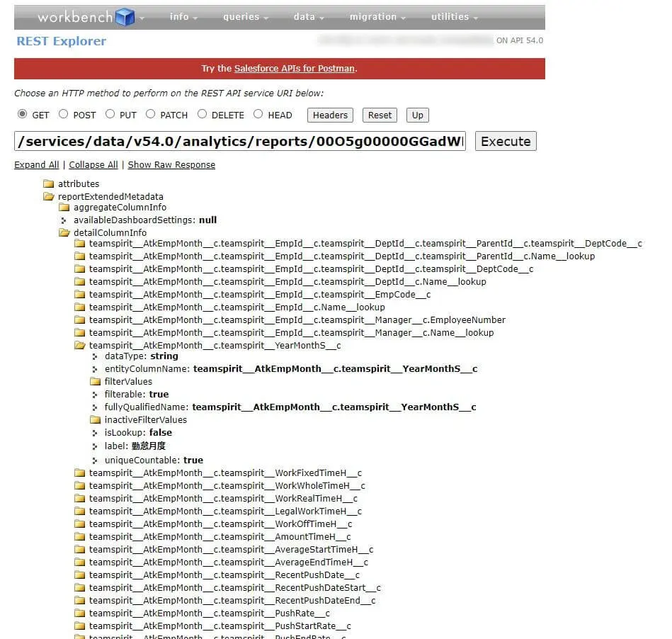Open folder icon for RecentPushDateStart__c
The width and height of the screenshot is (672, 639).
80,588
